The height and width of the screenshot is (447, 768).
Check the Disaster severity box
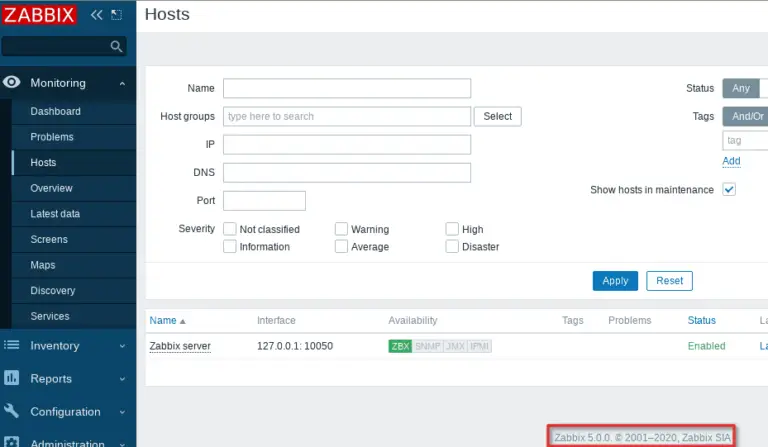[452, 246]
